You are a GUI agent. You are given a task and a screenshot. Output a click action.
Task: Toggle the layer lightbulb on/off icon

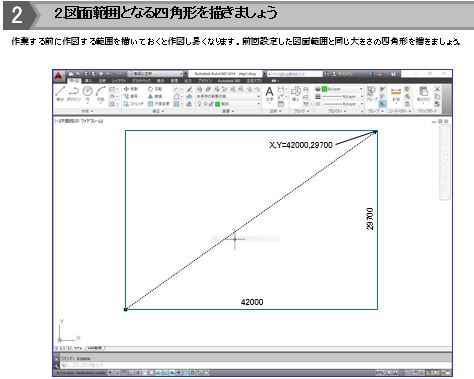tap(200, 104)
